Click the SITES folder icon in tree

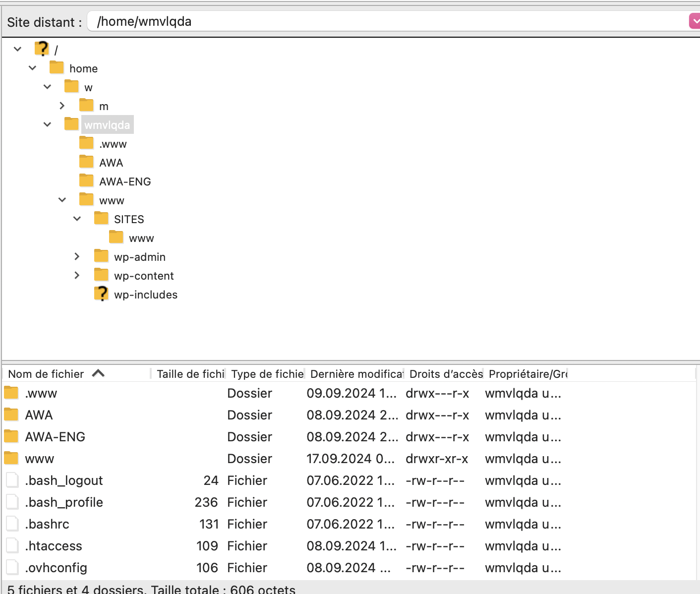(x=101, y=219)
